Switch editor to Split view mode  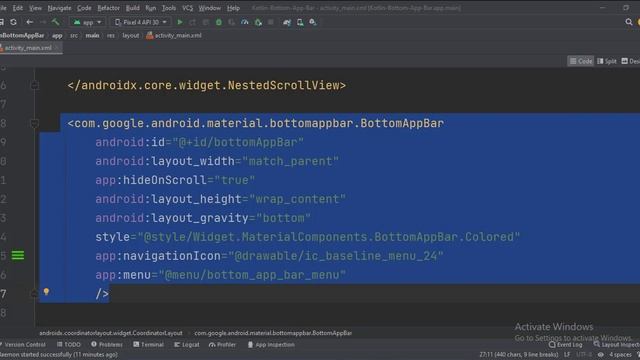pos(607,61)
